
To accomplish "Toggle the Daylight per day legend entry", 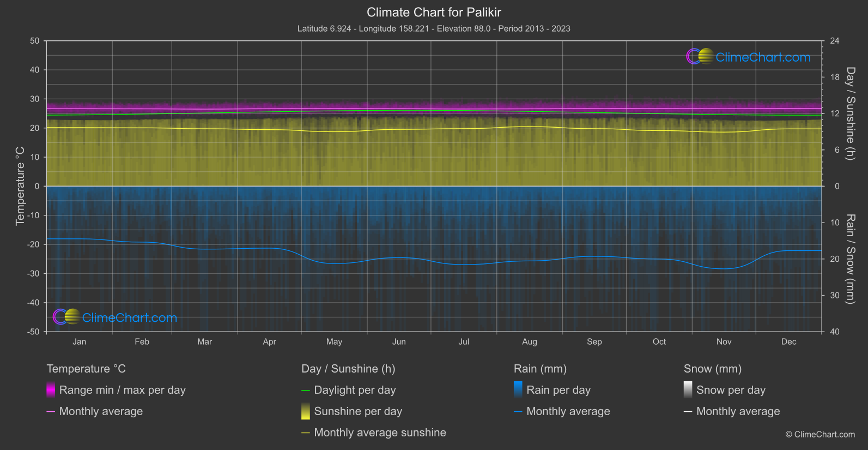I will pyautogui.click(x=349, y=390).
